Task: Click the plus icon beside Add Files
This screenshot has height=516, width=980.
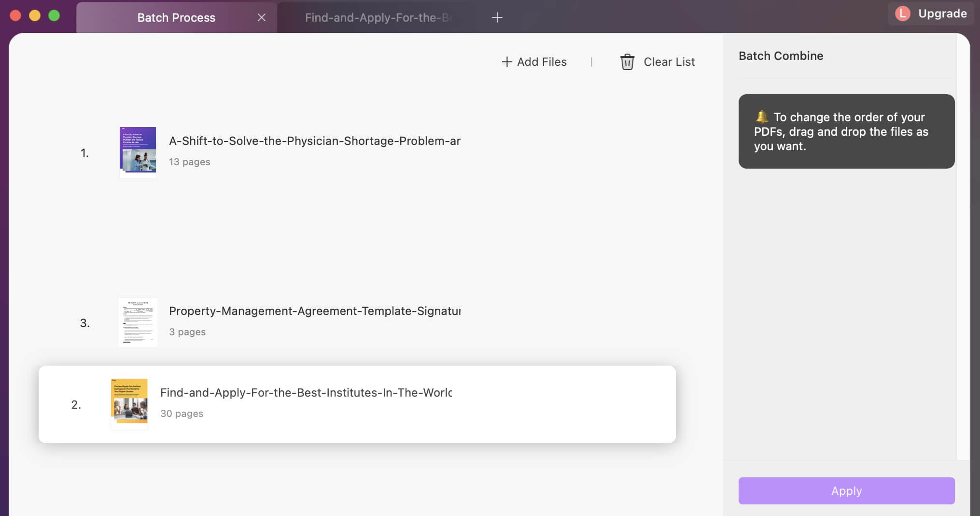Action: (506, 62)
